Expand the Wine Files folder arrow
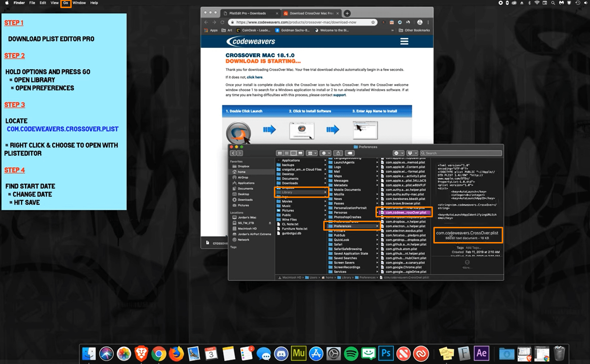 click(x=326, y=220)
